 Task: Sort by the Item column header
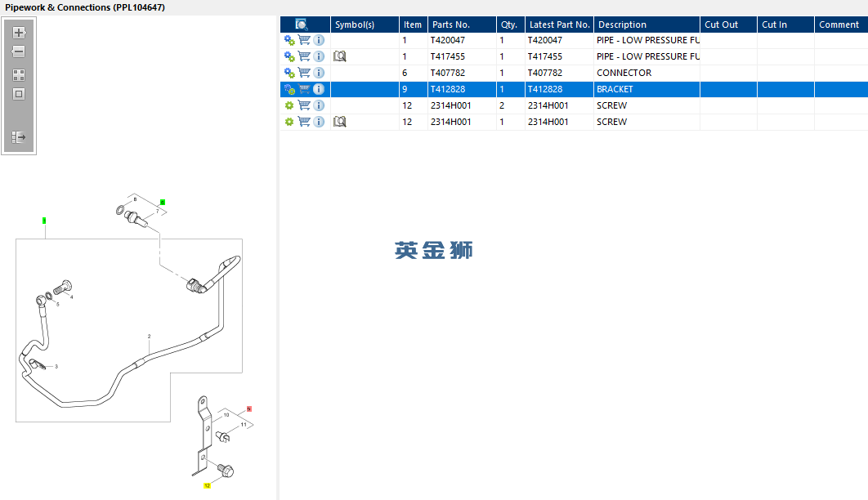point(413,25)
